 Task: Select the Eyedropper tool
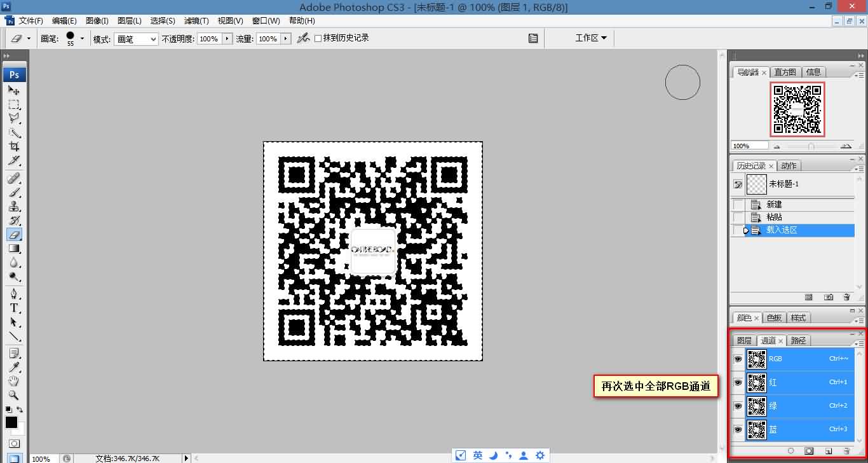pos(14,367)
